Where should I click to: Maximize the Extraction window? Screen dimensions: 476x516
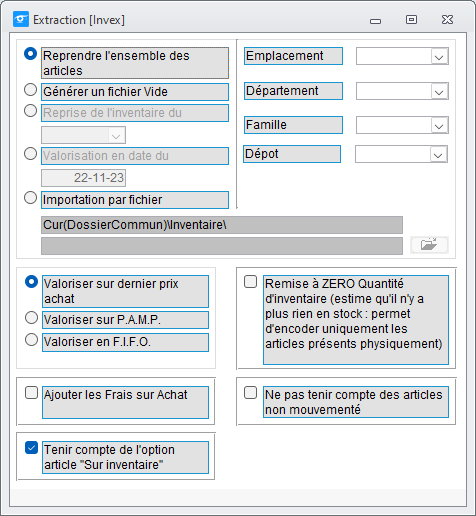coord(411,20)
